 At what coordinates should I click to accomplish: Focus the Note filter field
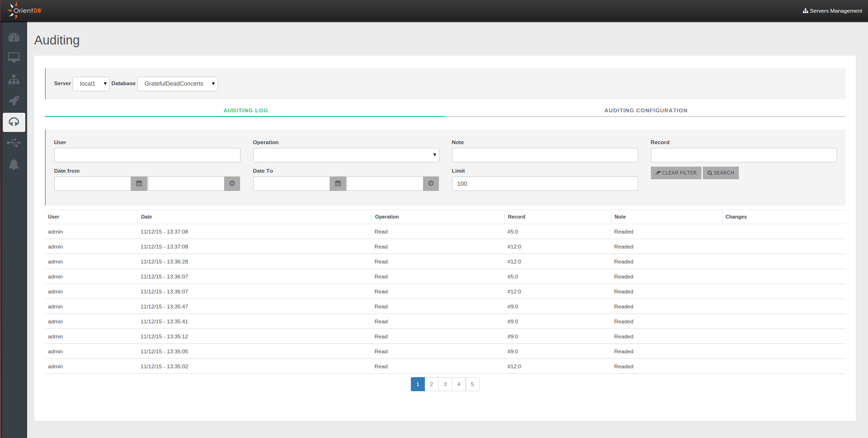(x=545, y=155)
